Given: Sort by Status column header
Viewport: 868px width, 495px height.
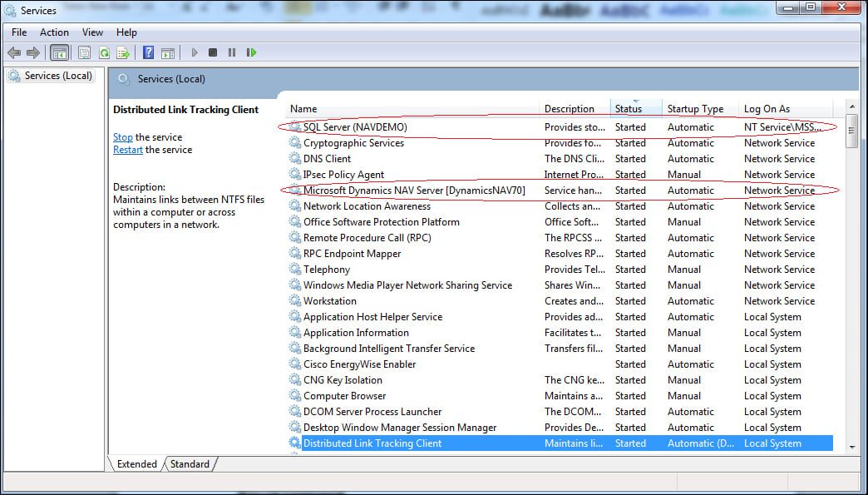Looking at the screenshot, I should pos(636,109).
